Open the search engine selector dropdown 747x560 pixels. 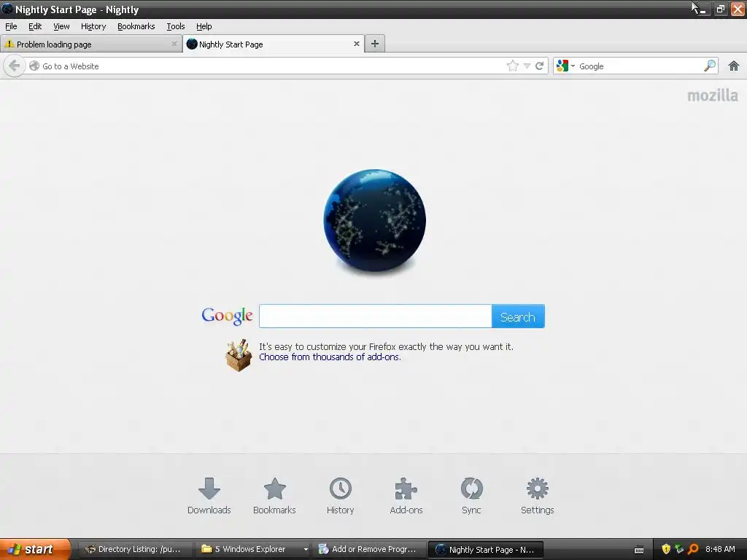tap(566, 66)
